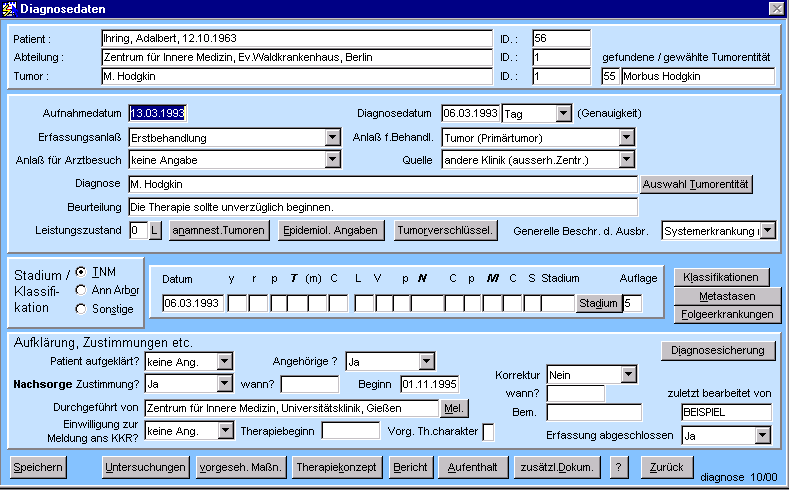The image size is (789, 490).
Task: Select the TNM classification radio button
Action: [81, 272]
